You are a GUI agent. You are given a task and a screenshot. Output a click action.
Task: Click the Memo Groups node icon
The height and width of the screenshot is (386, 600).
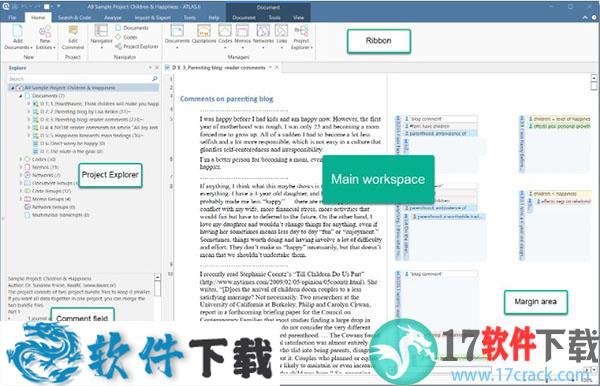click(27, 199)
